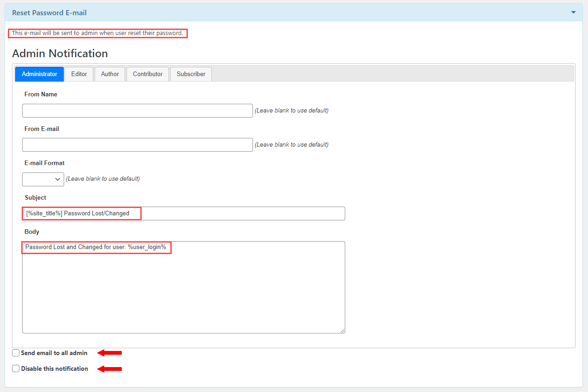This screenshot has height=392, width=588.
Task: Click the Admin Notification heading
Action: pos(60,53)
